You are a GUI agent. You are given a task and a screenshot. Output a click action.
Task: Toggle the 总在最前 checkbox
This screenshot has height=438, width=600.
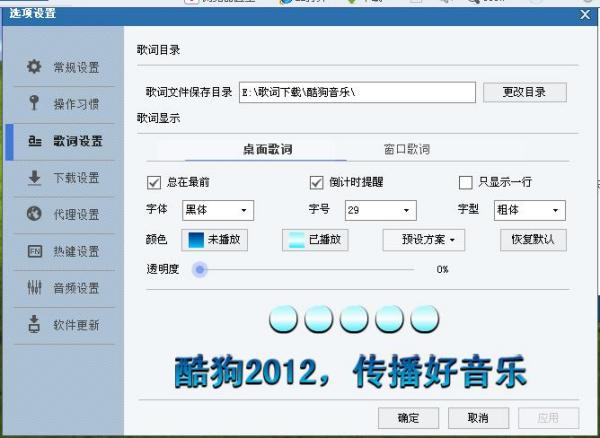[154, 182]
